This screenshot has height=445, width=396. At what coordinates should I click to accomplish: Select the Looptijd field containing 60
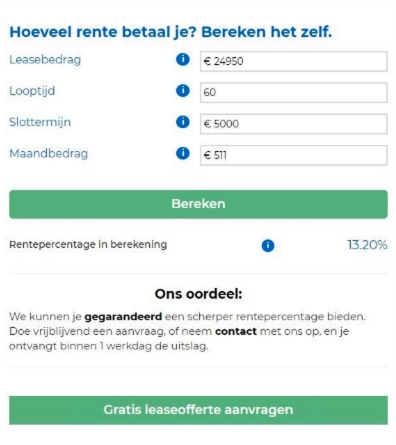pyautogui.click(x=294, y=92)
